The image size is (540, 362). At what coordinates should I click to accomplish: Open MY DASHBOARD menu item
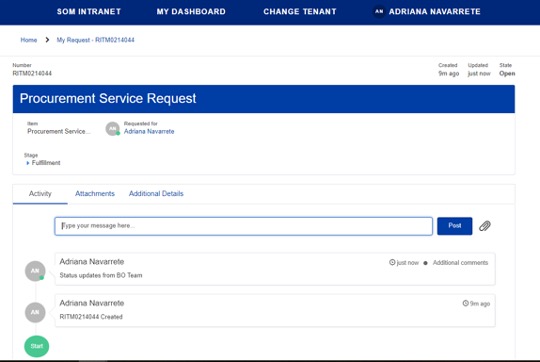pyautogui.click(x=191, y=12)
